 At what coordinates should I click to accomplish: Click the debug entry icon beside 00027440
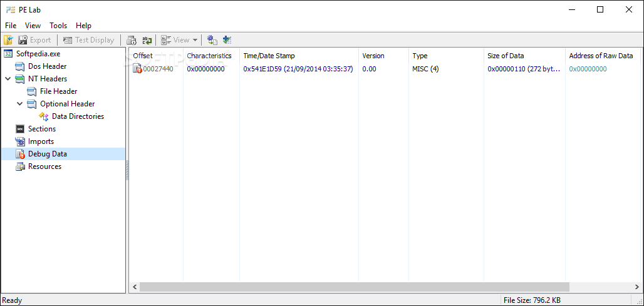point(137,69)
